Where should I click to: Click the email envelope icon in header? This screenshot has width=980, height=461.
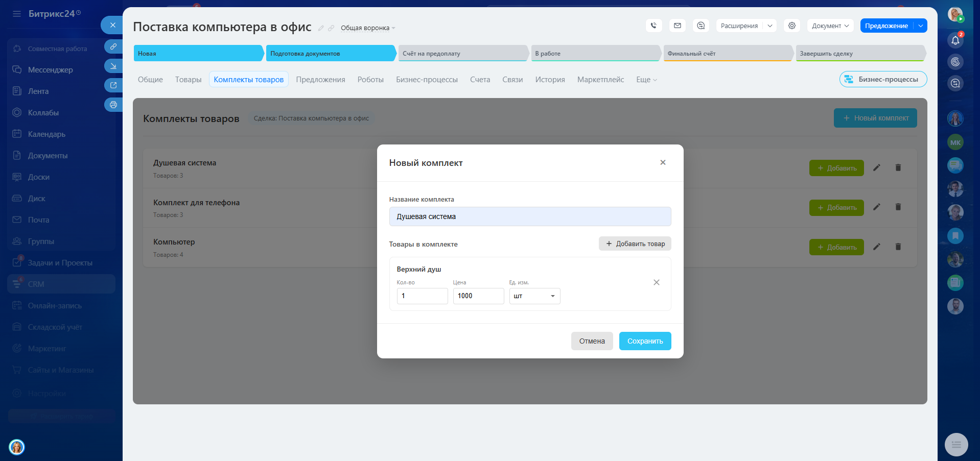677,26
